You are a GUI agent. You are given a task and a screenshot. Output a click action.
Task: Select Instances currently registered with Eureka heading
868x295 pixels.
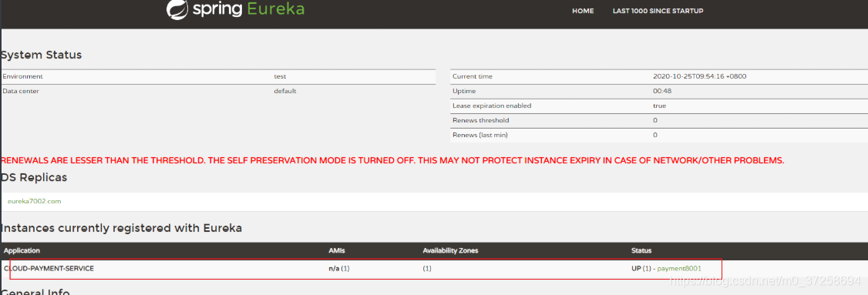click(x=121, y=228)
